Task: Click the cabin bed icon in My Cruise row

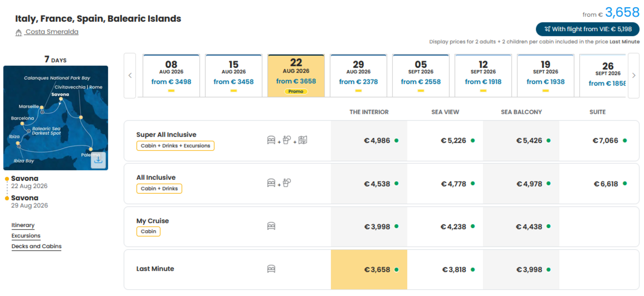Action: click(271, 226)
